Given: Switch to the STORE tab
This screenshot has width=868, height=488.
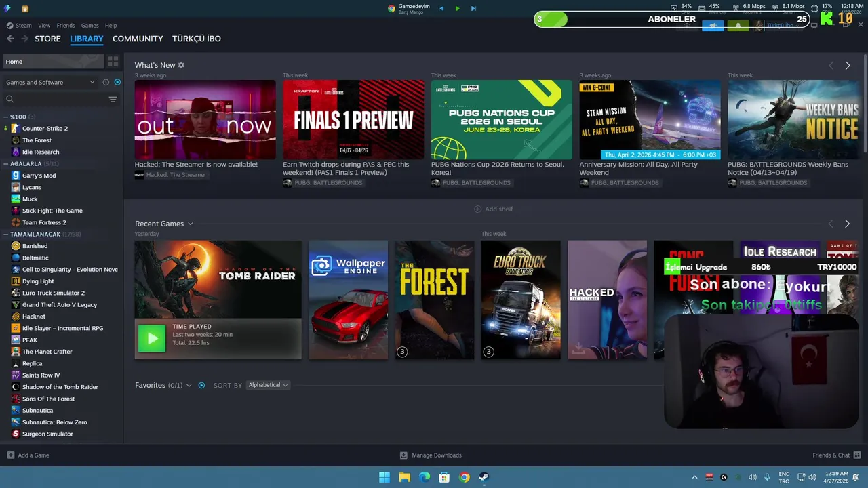Looking at the screenshot, I should (47, 39).
